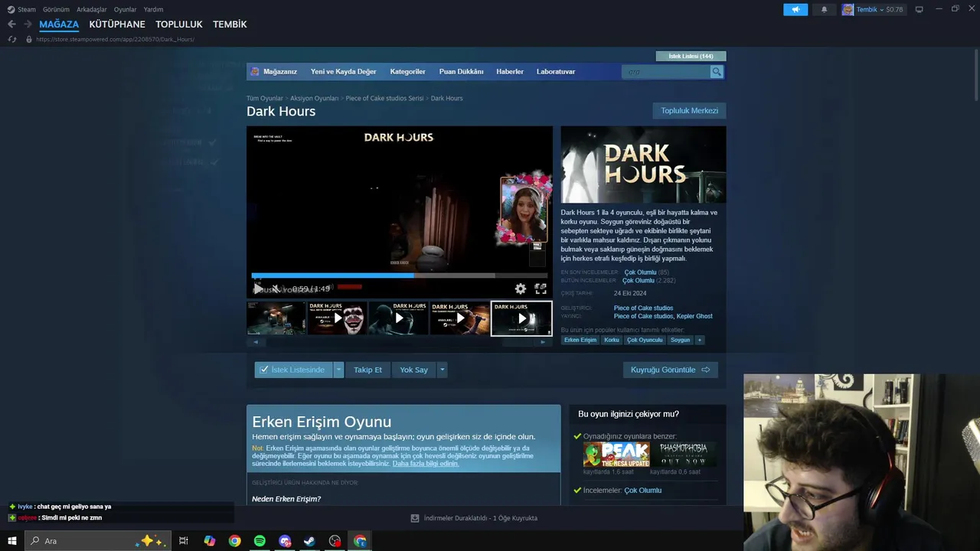Toggle the İstek Listesinde wishlist checkbox
This screenshot has width=980, height=551.
[x=264, y=370]
